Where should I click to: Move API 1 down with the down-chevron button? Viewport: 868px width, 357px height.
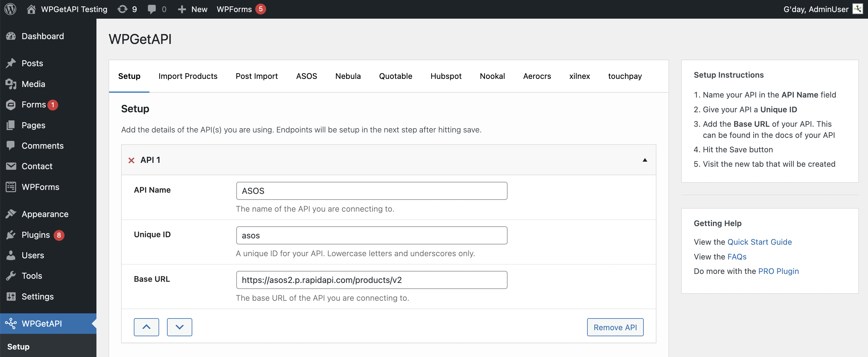pos(180,327)
